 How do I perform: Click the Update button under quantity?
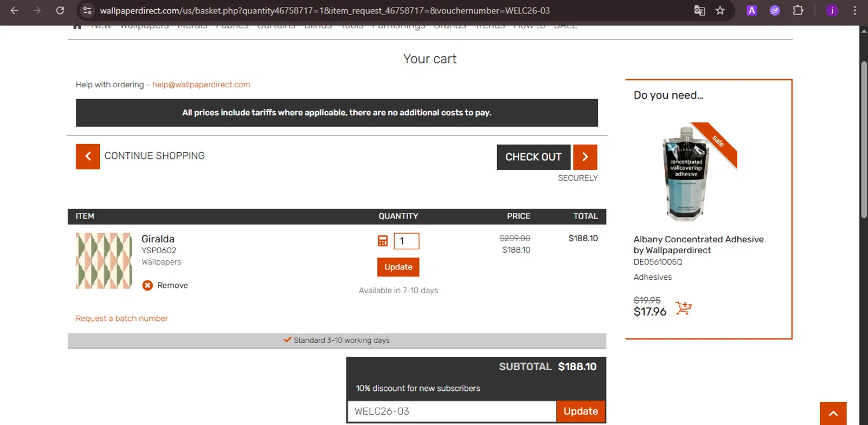coord(398,267)
